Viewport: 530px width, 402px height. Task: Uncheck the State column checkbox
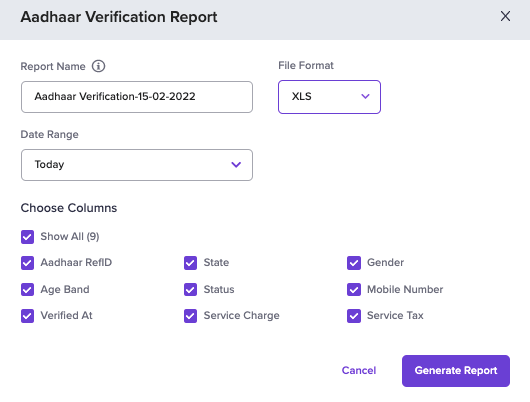coord(190,263)
